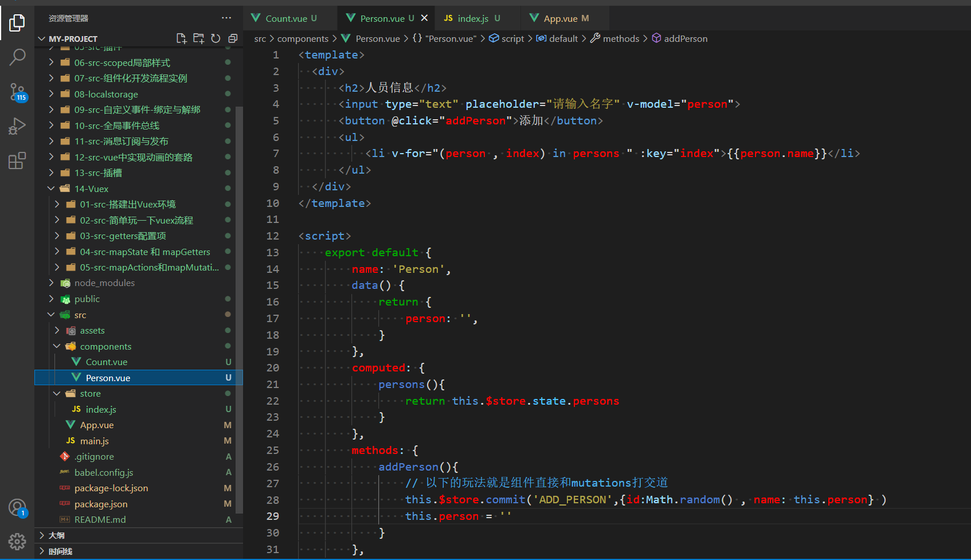Click the 资源管理器 explorer title
The width and height of the screenshot is (971, 560).
[x=68, y=18]
